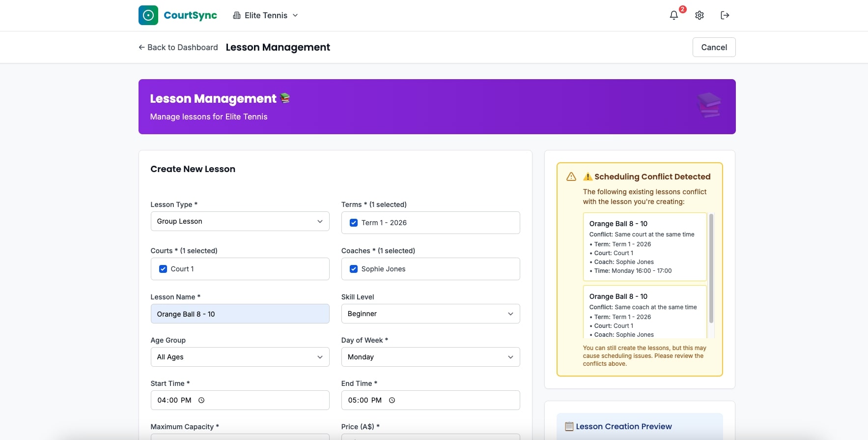Screen dimensions: 868x440
Task: Expand the Skill Level dropdown
Action: pos(430,314)
